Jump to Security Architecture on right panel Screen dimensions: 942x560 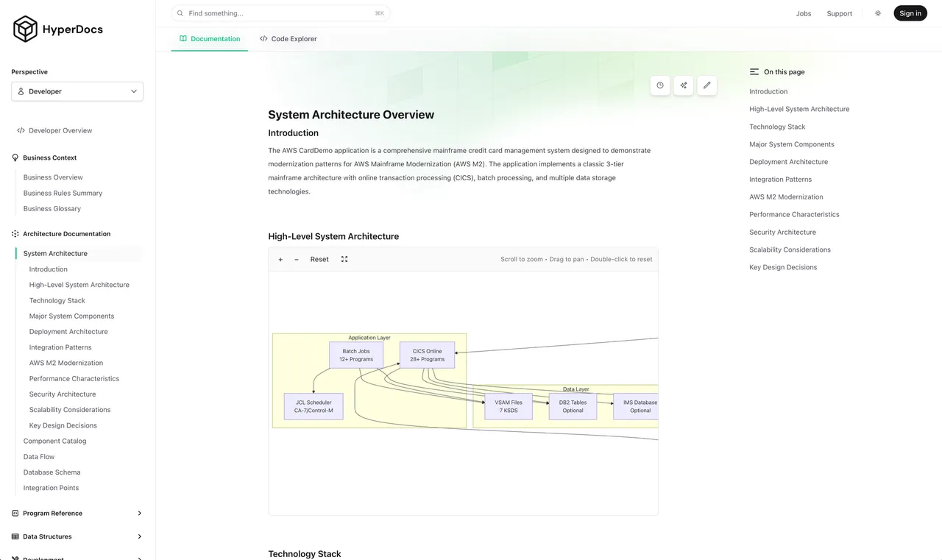(782, 233)
